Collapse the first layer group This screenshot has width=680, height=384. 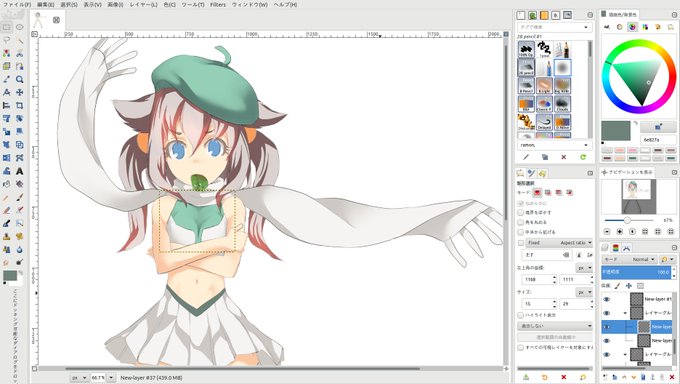(625, 313)
